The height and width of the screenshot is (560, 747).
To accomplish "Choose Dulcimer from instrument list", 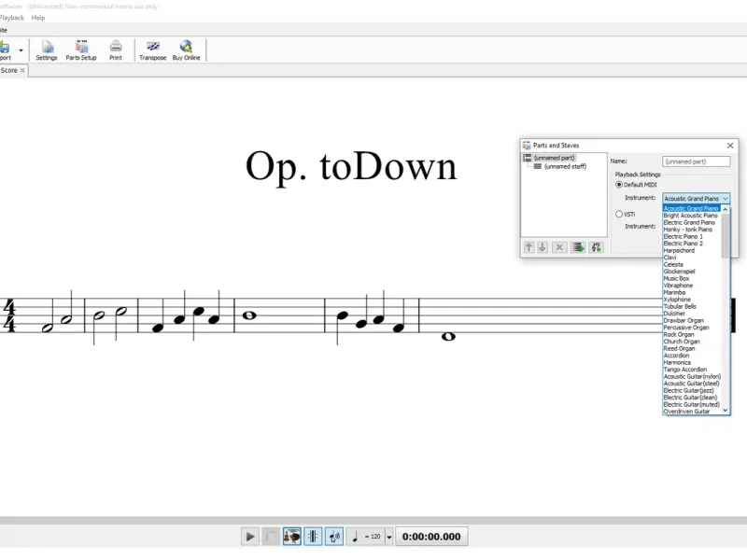I will pos(674,314).
